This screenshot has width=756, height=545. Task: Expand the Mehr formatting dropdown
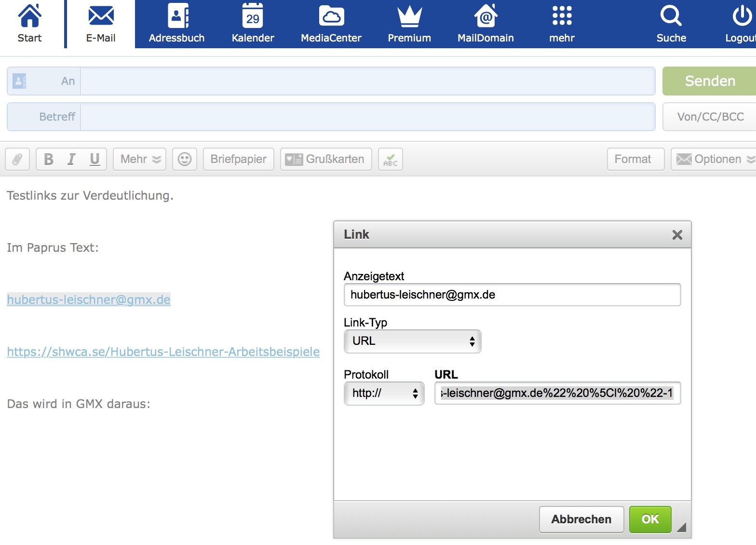pos(140,159)
